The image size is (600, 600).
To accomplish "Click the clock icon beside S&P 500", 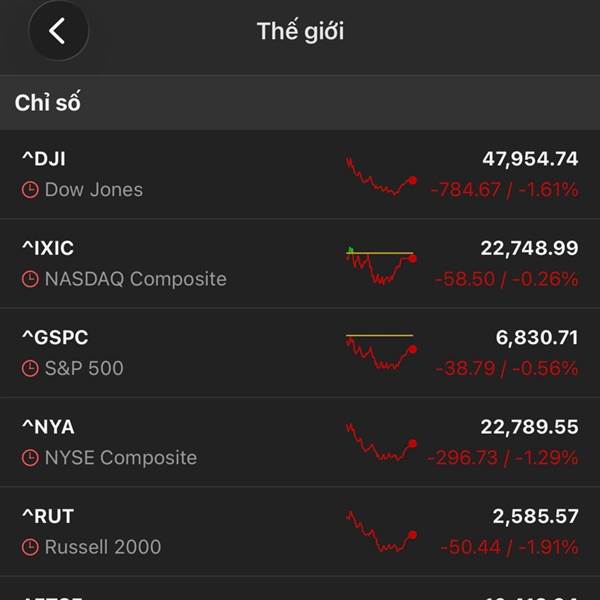I will pyautogui.click(x=30, y=369).
